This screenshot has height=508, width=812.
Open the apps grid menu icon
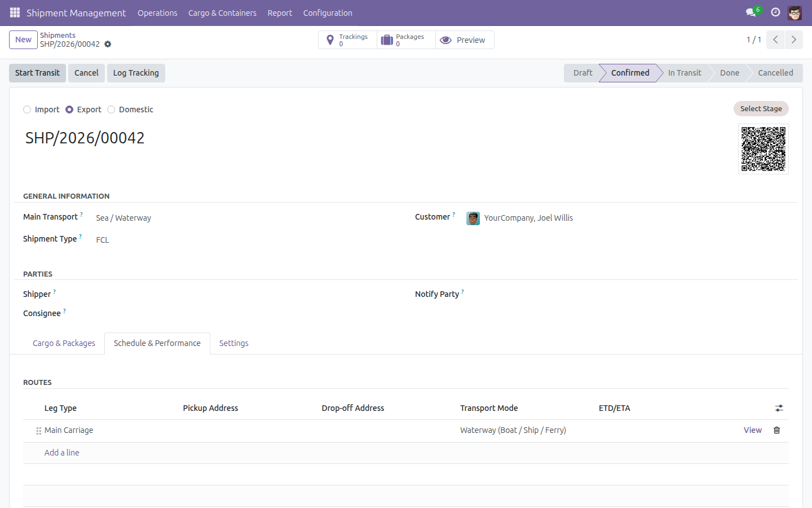click(x=15, y=12)
